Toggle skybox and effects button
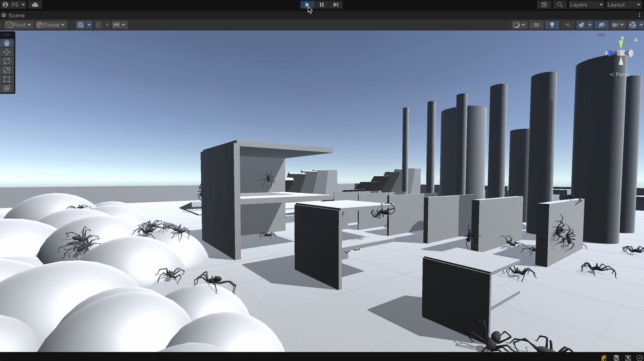 pyautogui.click(x=581, y=25)
